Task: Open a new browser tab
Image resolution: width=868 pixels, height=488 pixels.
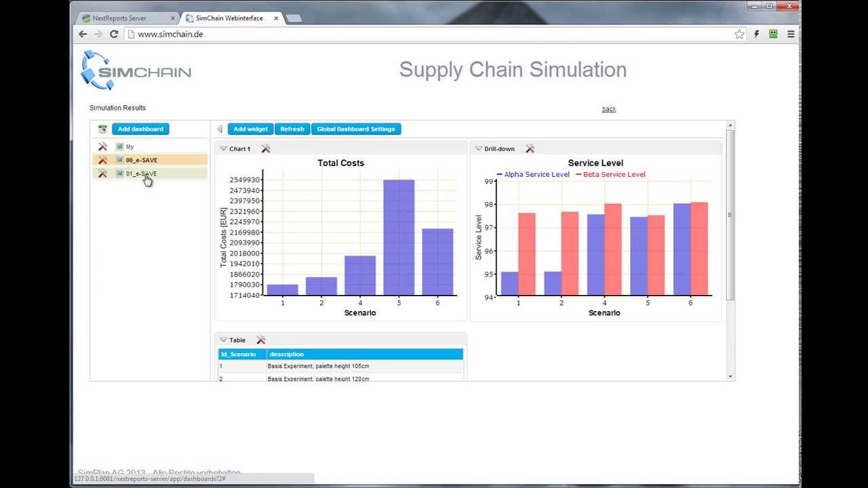Action: click(x=294, y=18)
